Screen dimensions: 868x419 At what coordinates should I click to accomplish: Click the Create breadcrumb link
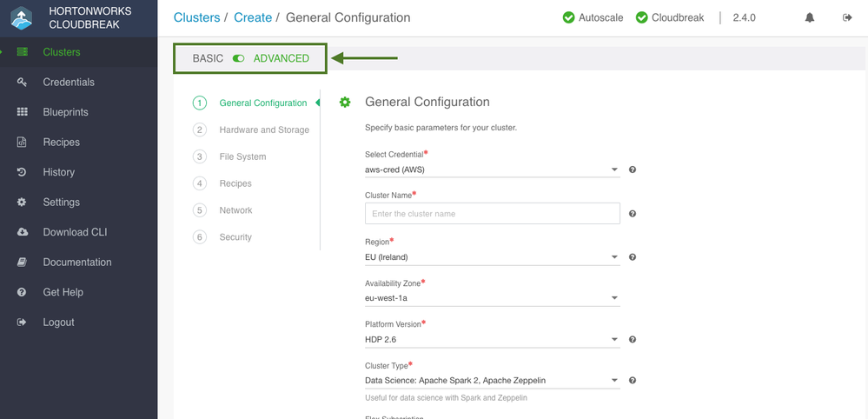click(253, 17)
